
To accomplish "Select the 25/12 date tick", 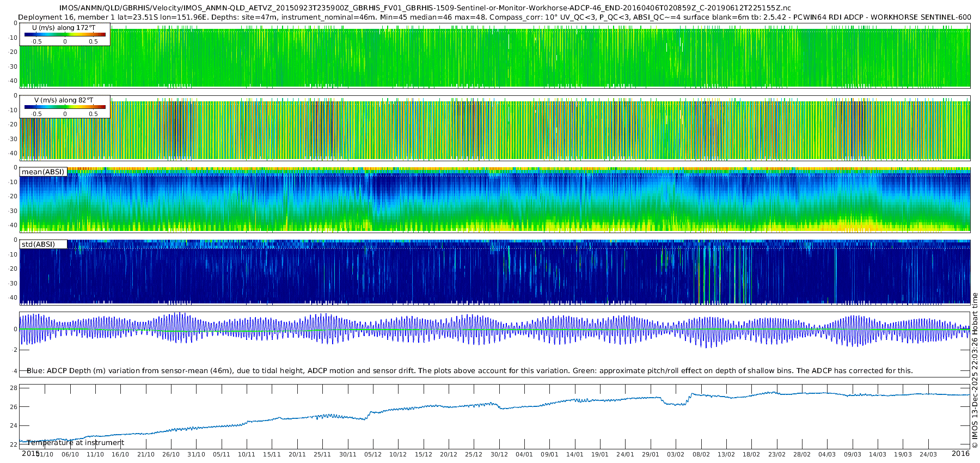I will point(474,454).
